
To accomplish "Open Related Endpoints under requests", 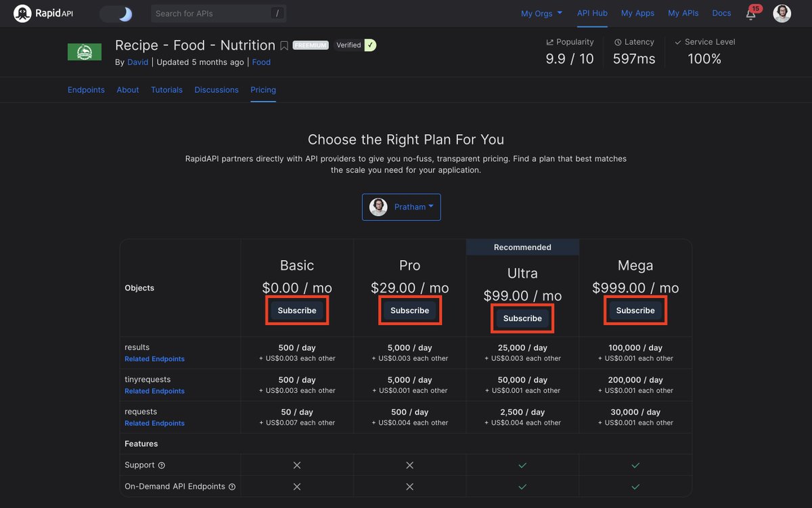I will pyautogui.click(x=154, y=423).
